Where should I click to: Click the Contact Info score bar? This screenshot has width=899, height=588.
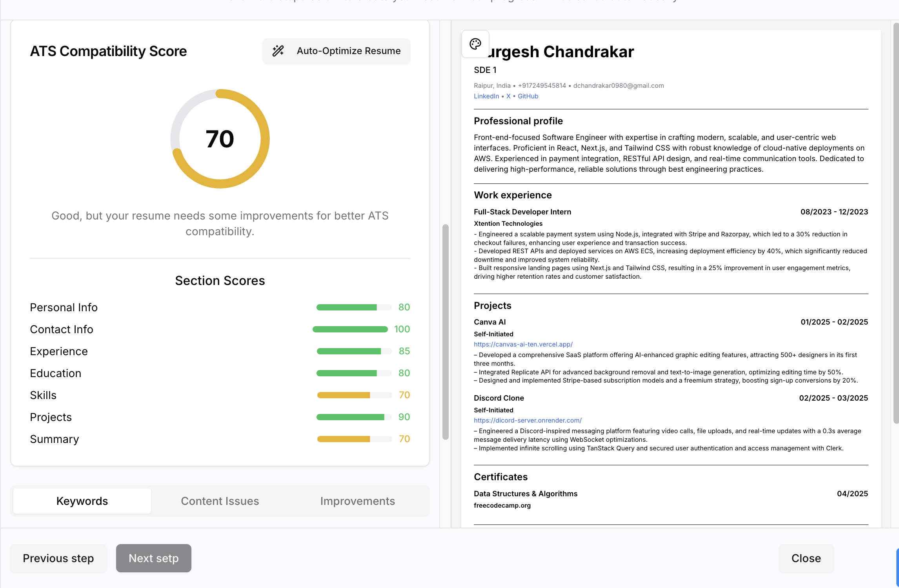point(350,329)
